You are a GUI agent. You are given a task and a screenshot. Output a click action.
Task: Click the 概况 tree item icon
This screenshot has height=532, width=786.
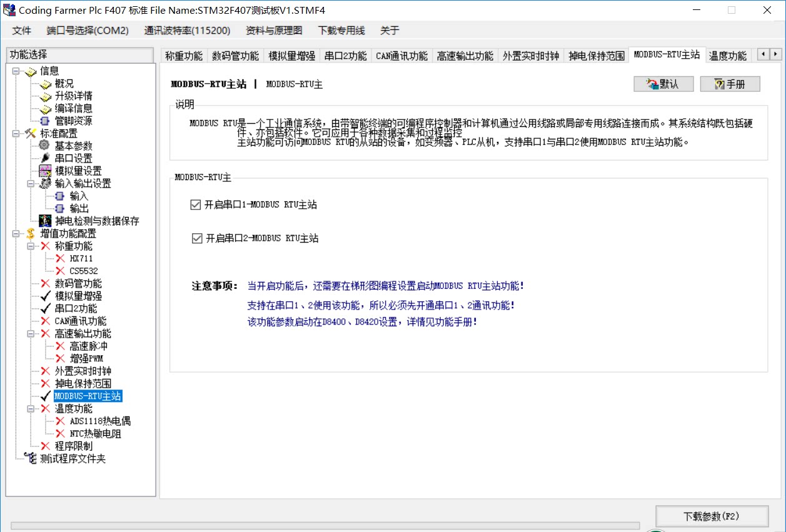pyautogui.click(x=45, y=84)
